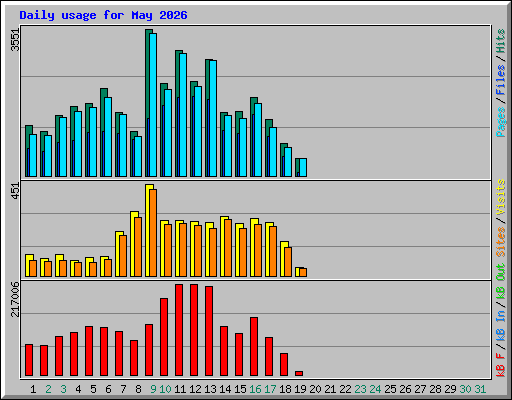
Task: Select green day label 24
Action: point(375,389)
